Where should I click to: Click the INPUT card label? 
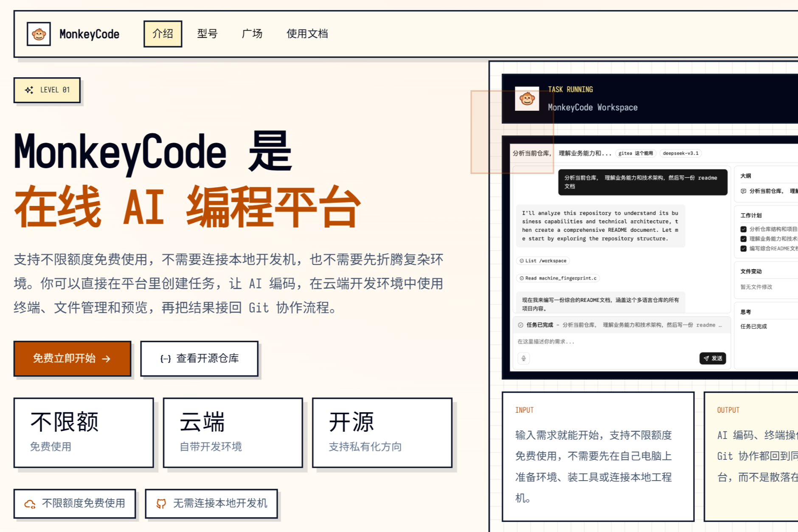(x=524, y=410)
